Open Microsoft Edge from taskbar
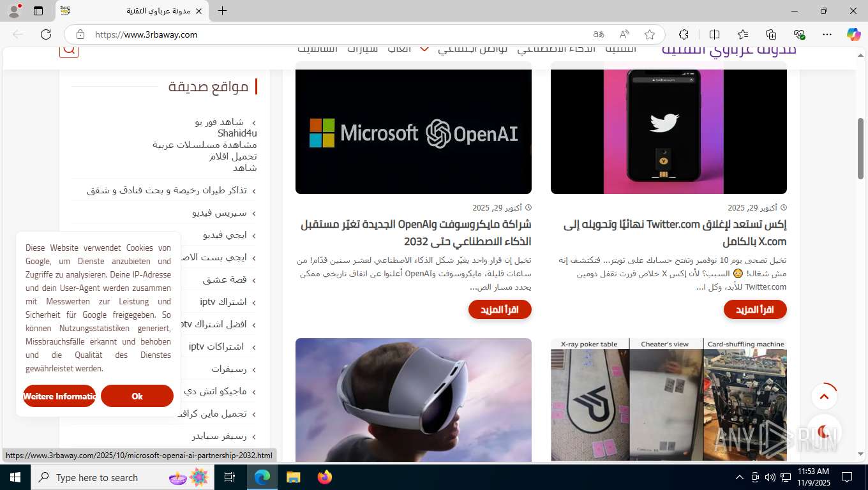868x490 pixels. [262, 477]
